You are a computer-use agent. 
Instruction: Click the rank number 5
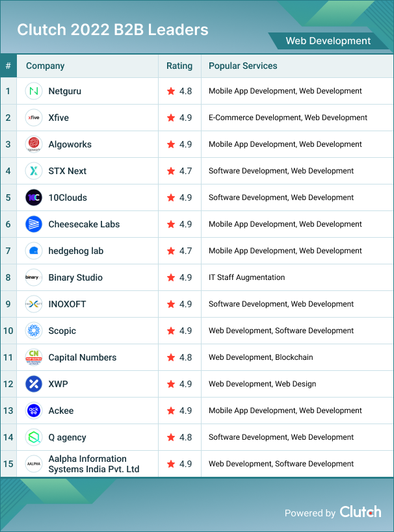(x=8, y=197)
